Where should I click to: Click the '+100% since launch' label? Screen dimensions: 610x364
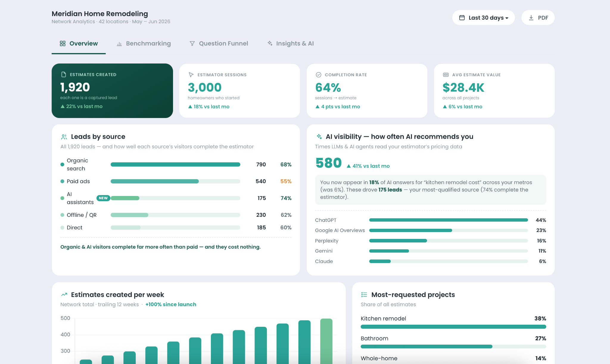coord(171,304)
